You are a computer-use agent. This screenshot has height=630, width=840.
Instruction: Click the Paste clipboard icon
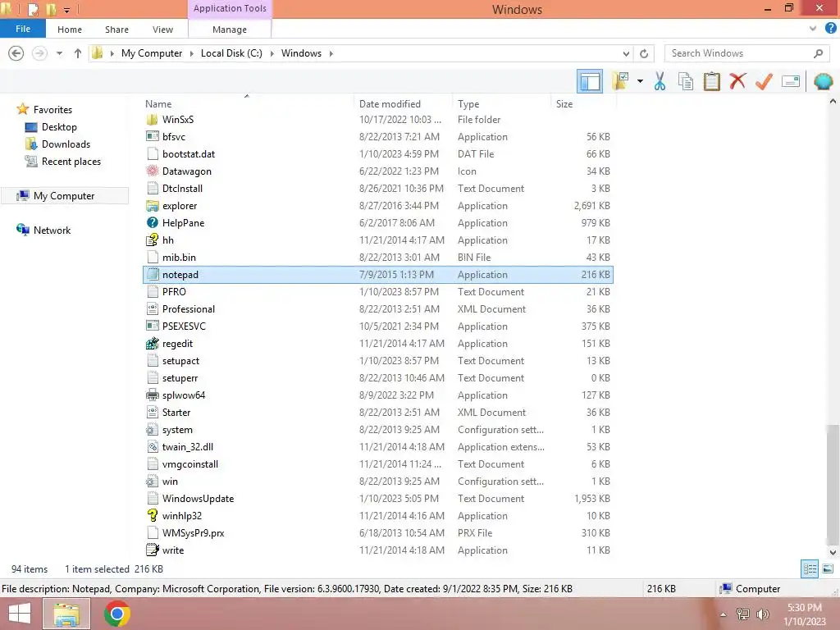coord(712,81)
